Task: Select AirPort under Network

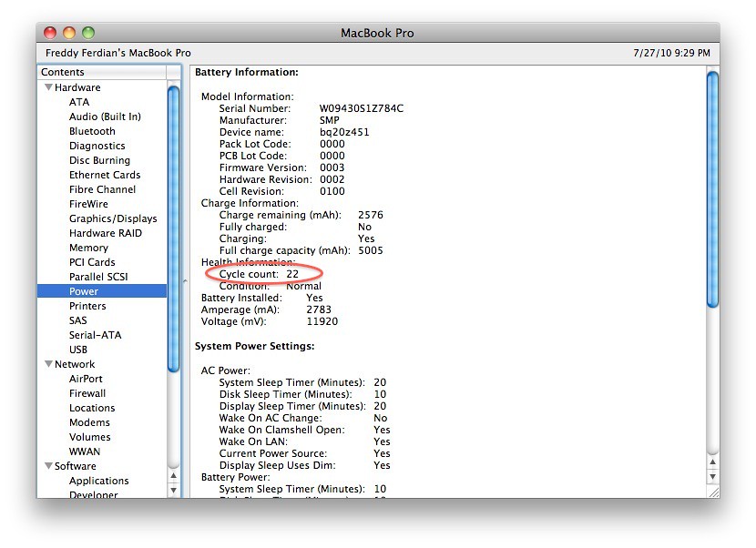Action: (x=86, y=379)
